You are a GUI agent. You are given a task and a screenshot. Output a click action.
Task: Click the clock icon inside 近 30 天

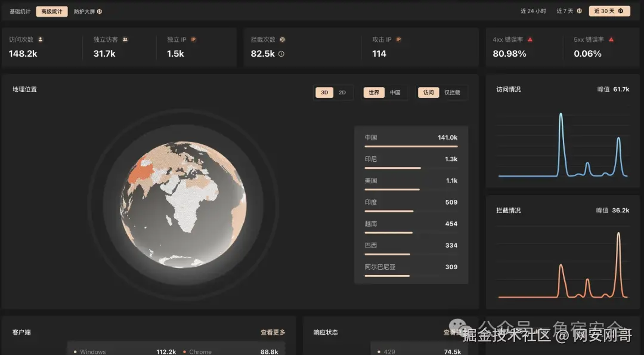pyautogui.click(x=621, y=10)
